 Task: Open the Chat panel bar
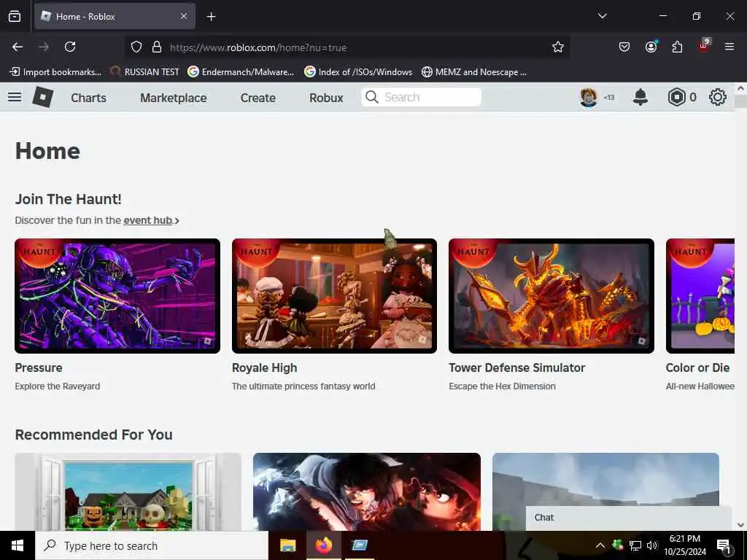628,518
